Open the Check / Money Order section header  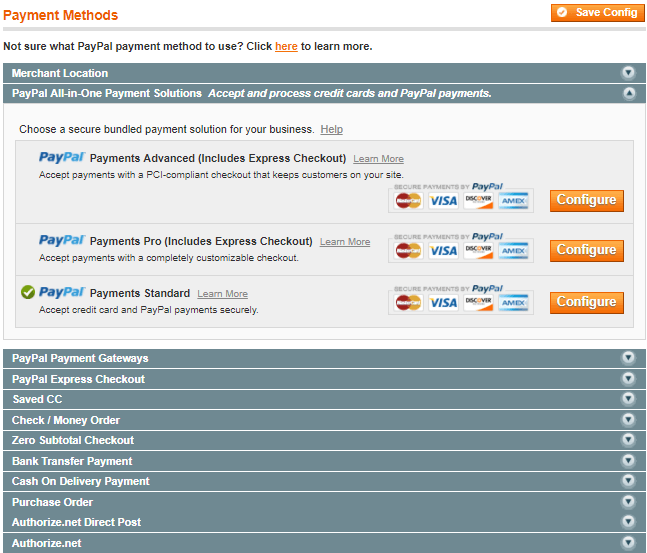(324, 420)
